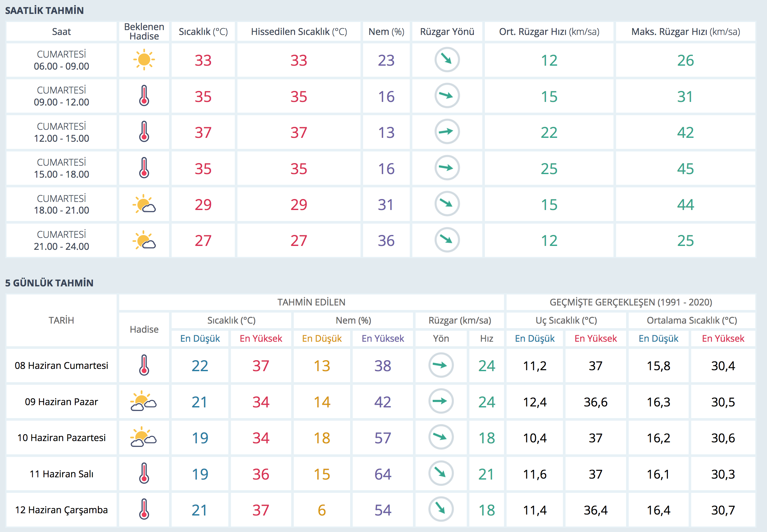Click the 12 Haziran Çarşamba wind direction arrow
767x532 pixels.
coord(441,509)
